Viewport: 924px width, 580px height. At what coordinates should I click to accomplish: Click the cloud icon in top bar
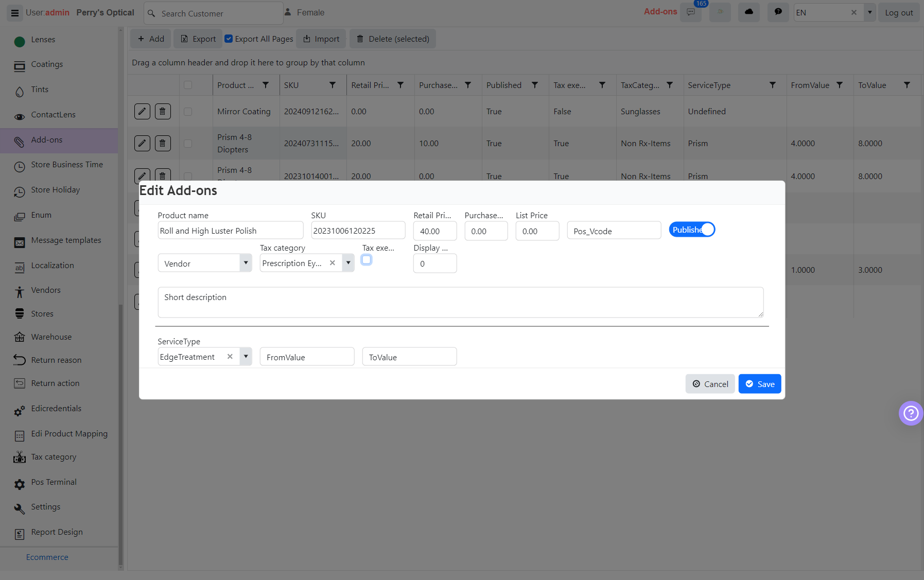pos(749,12)
